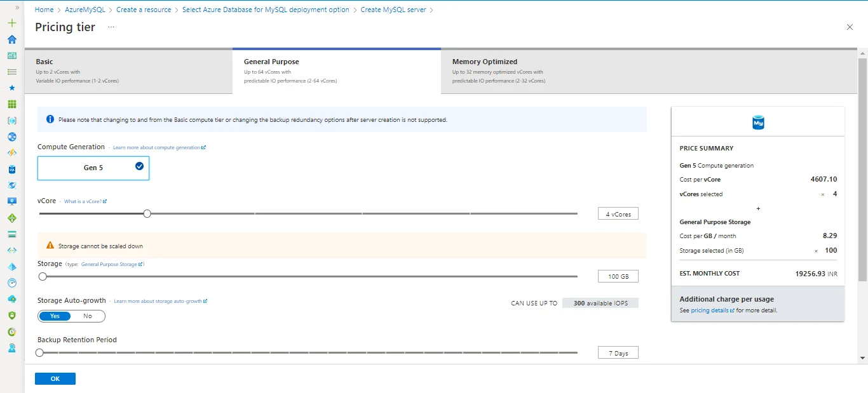Screen dimensions: 868x393
Task: Select the Gen 5 compute generation tile
Action: coord(93,168)
